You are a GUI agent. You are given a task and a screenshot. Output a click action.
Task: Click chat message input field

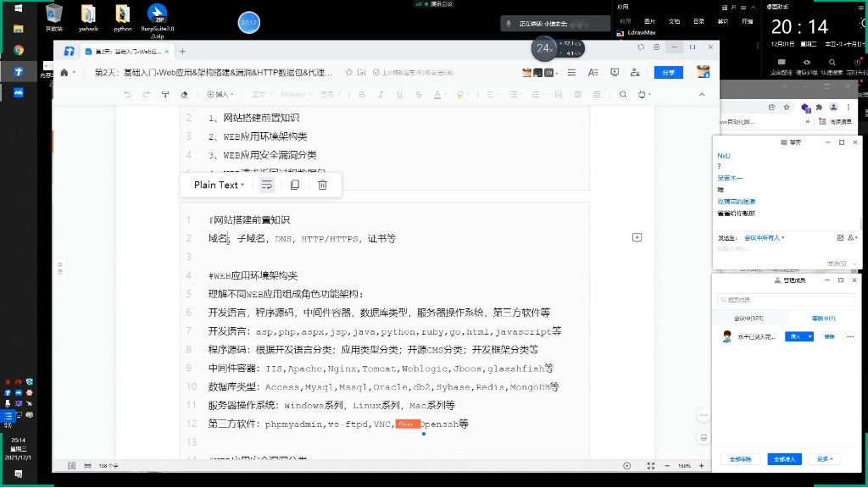(786, 250)
